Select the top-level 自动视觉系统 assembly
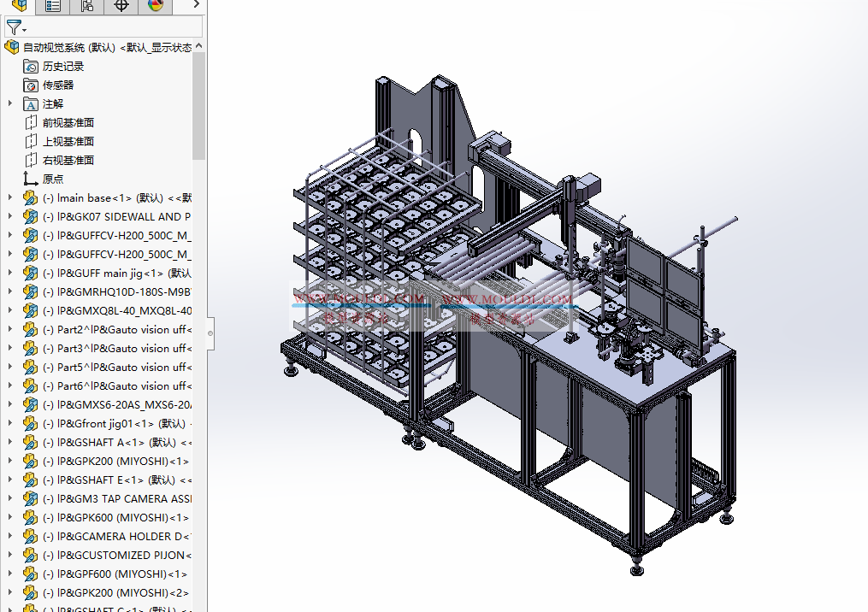868x612 pixels. click(86, 47)
